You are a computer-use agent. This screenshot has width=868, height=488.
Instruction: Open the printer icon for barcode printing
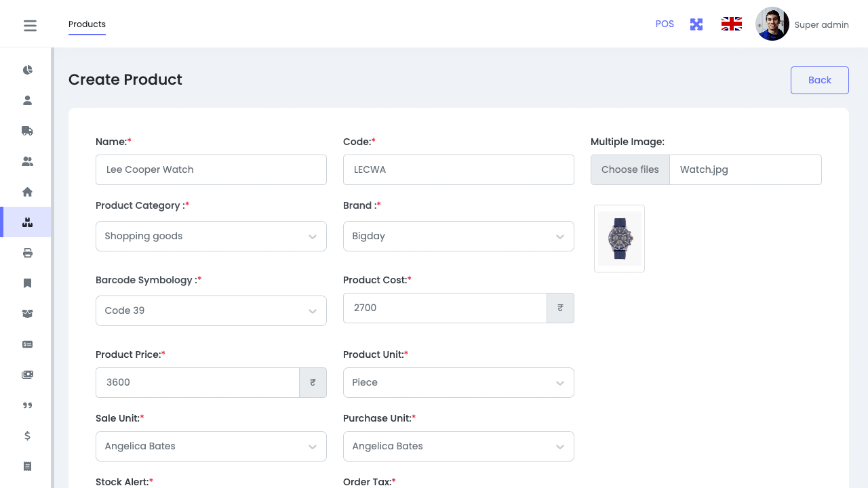tap(27, 253)
